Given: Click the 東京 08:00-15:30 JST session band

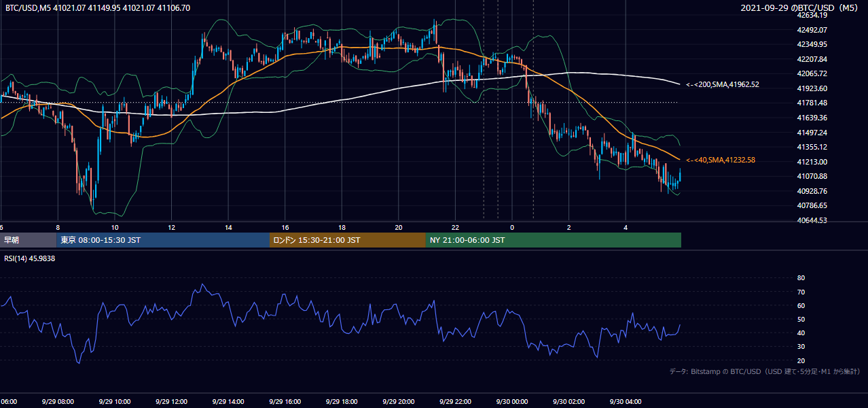Looking at the screenshot, I should click(163, 240).
